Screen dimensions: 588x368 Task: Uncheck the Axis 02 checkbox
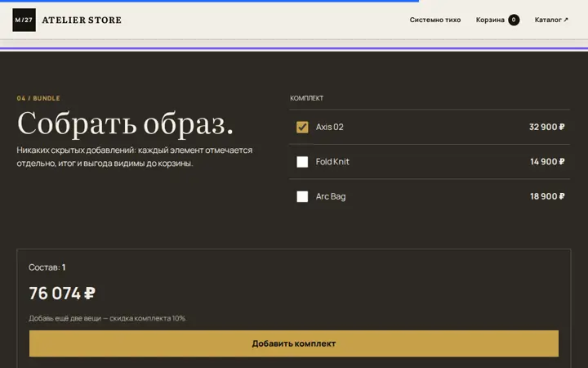pyautogui.click(x=302, y=127)
